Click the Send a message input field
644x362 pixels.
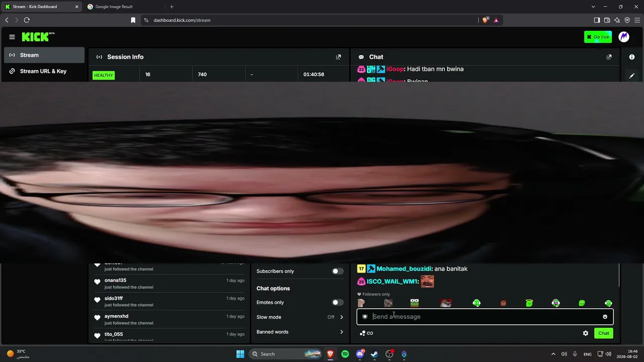[x=485, y=317]
